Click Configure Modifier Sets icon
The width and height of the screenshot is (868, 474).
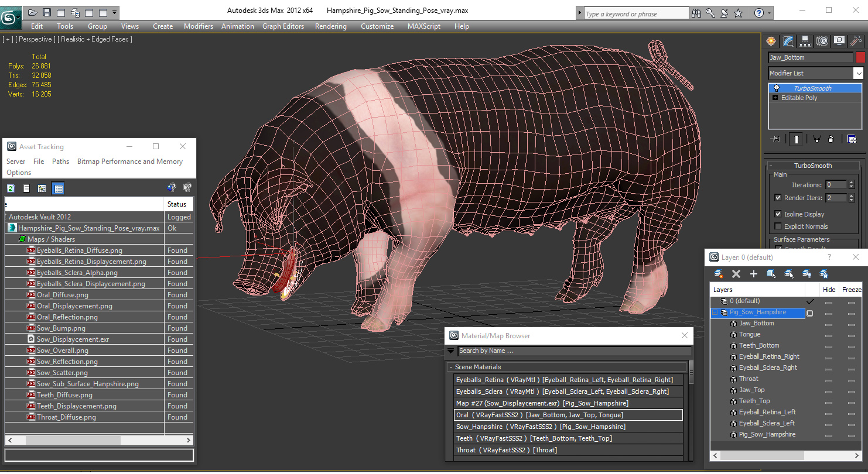[x=852, y=139]
